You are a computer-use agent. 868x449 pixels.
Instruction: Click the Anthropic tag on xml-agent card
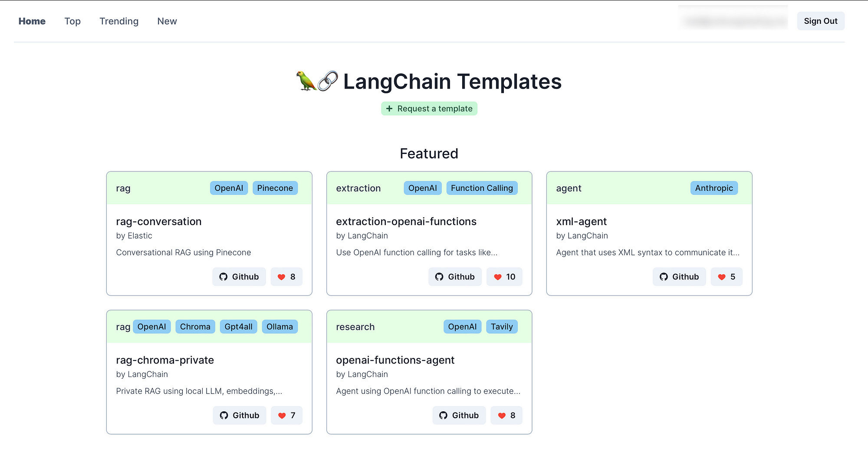coord(714,188)
